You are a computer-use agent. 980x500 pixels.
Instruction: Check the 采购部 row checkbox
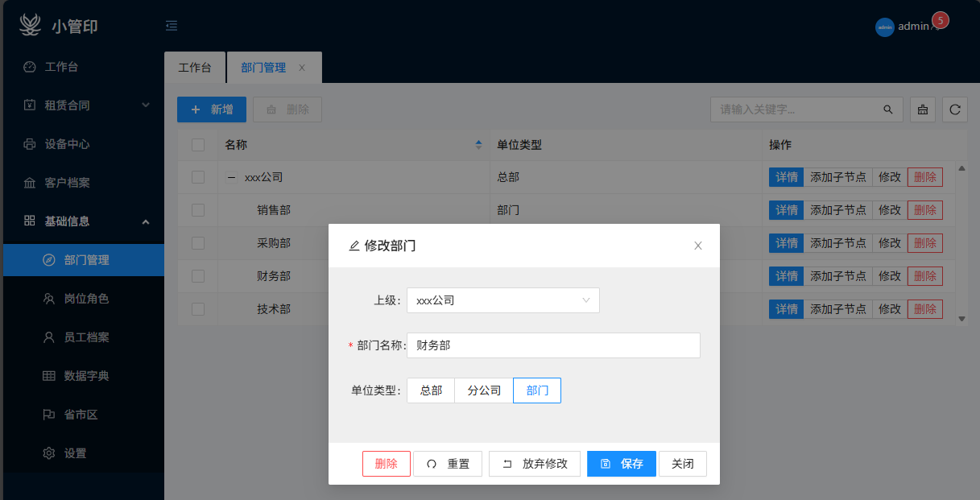(198, 243)
